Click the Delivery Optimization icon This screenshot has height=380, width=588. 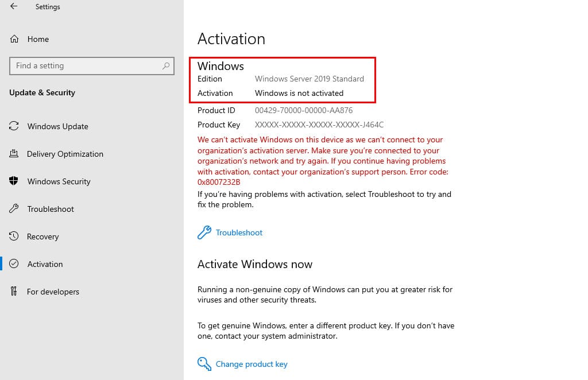(x=14, y=153)
